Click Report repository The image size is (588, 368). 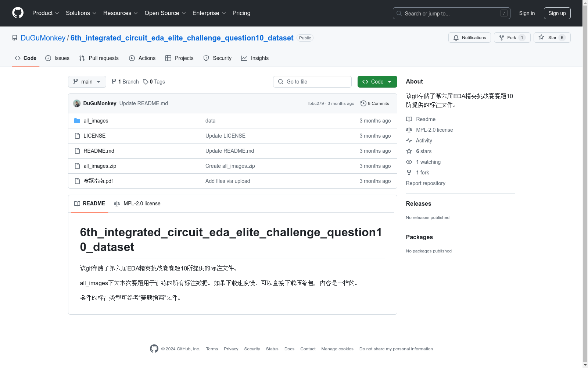[426, 183]
